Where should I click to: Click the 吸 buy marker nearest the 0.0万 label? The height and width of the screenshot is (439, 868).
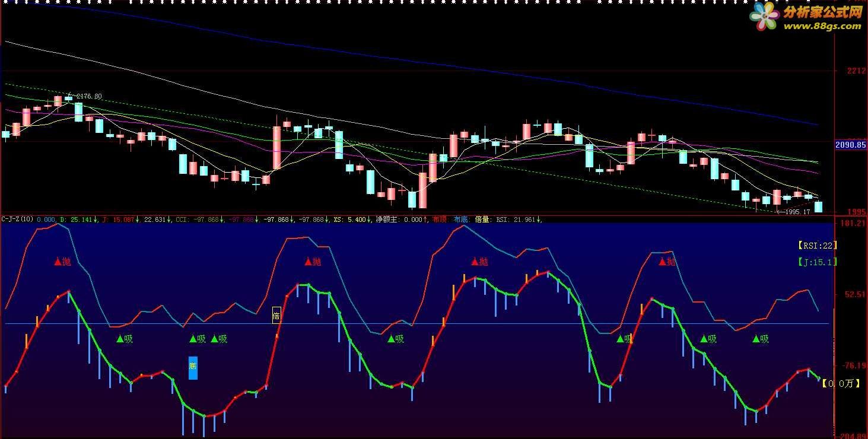point(760,339)
